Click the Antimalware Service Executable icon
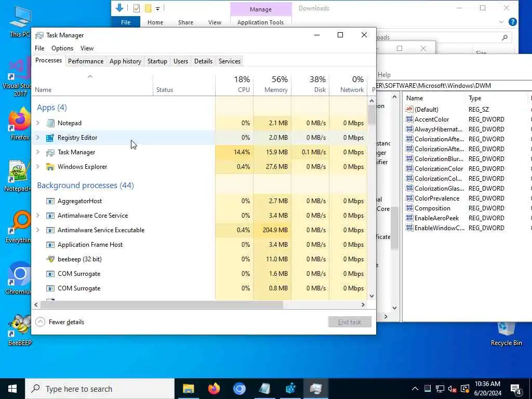 click(50, 230)
